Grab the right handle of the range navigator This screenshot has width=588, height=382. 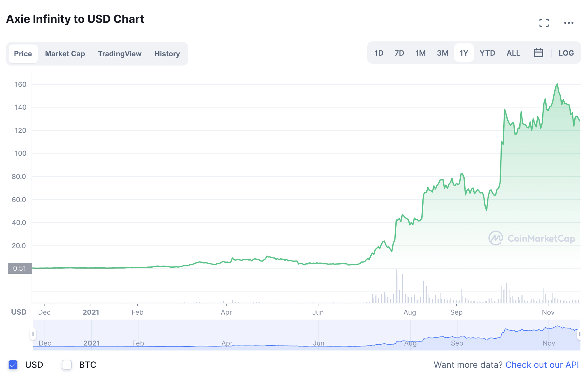coord(580,334)
